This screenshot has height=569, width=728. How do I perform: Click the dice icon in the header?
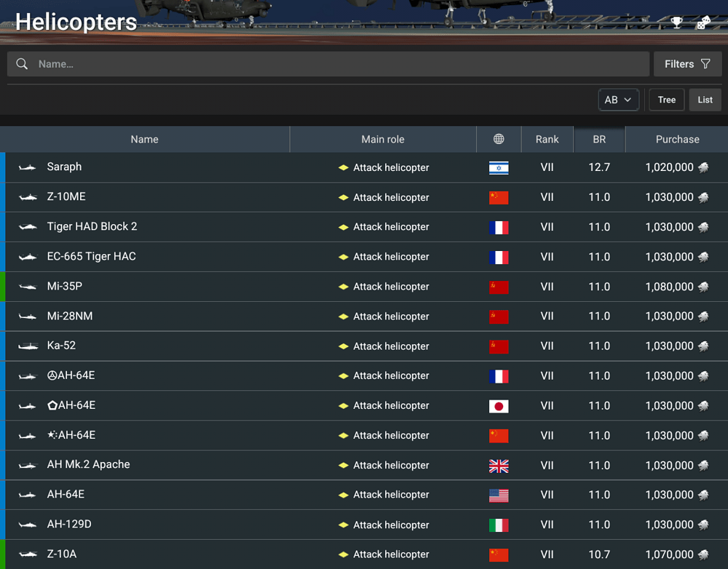coord(703,23)
